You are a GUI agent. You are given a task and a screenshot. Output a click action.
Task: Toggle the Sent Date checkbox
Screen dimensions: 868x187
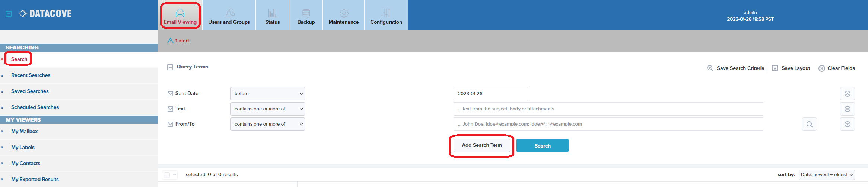[170, 94]
